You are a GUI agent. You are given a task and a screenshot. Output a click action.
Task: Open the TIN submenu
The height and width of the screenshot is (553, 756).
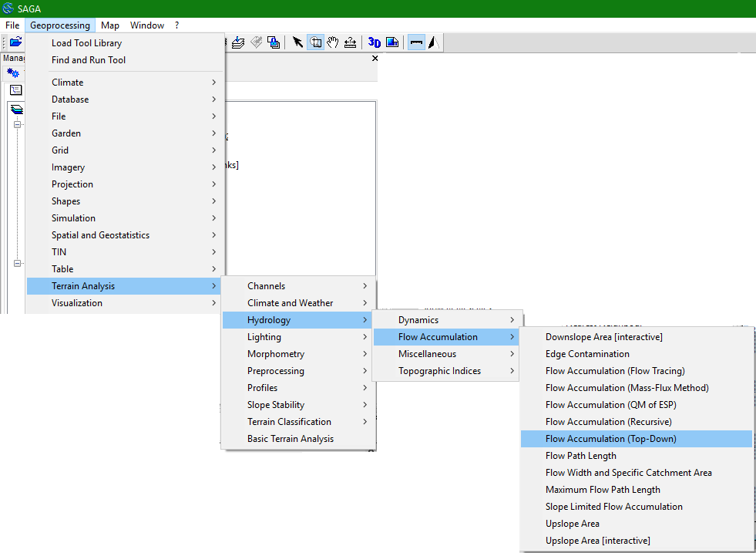tap(126, 252)
